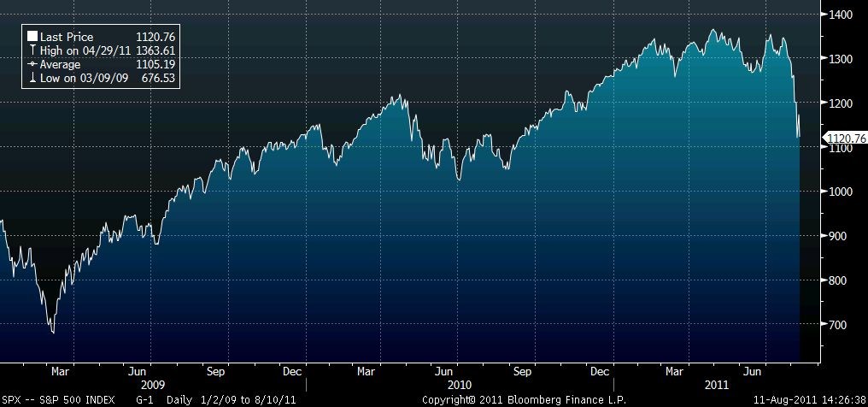868x407 pixels.
Task: Click the Jun month label for 2011
Action: coord(752,372)
